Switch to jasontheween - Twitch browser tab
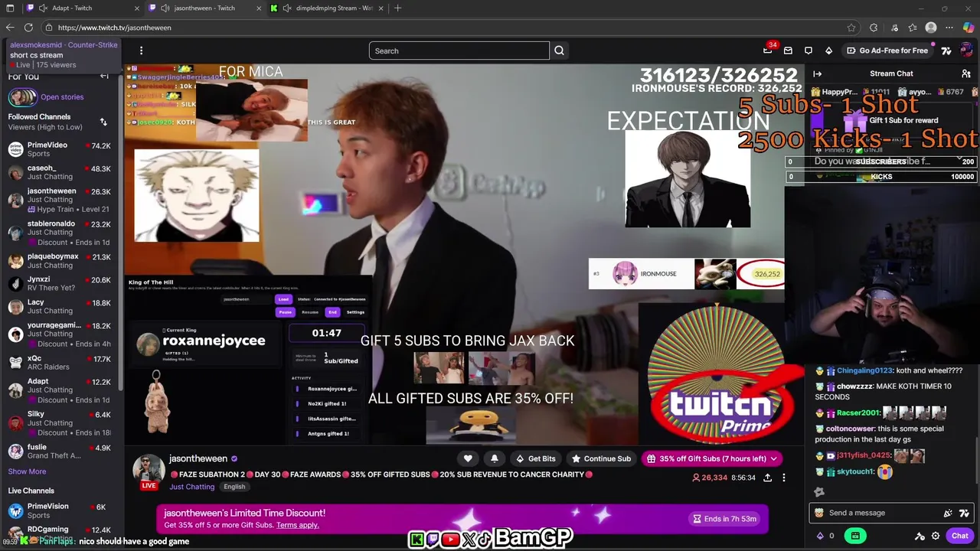 (x=204, y=8)
